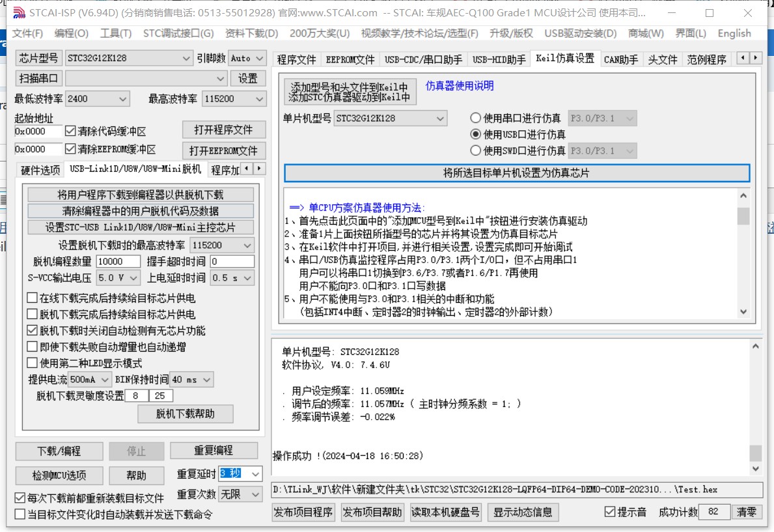
Task: Click down arrow of the output log scrollbar
Action: (x=755, y=468)
